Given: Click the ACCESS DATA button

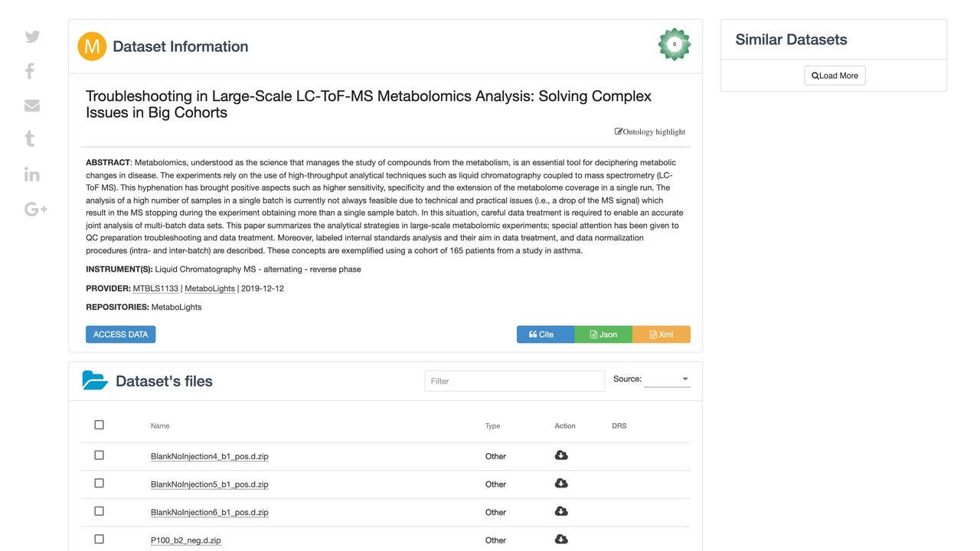Looking at the screenshot, I should click(120, 334).
